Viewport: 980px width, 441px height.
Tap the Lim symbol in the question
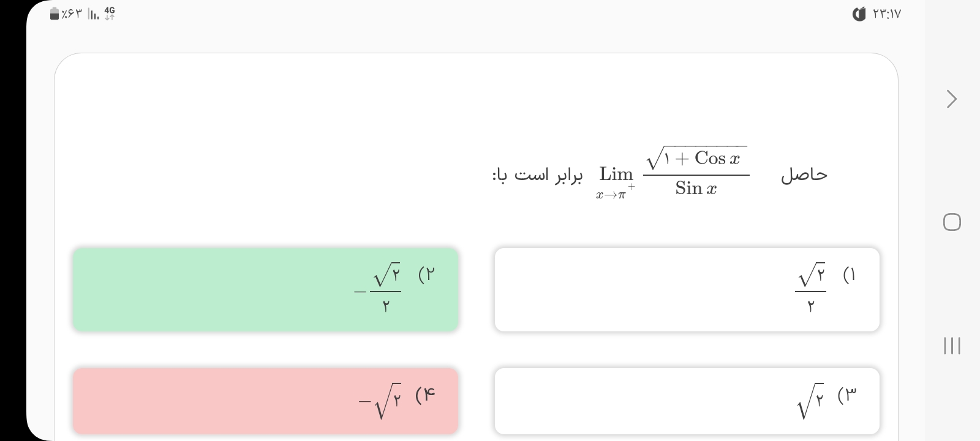[616, 175]
